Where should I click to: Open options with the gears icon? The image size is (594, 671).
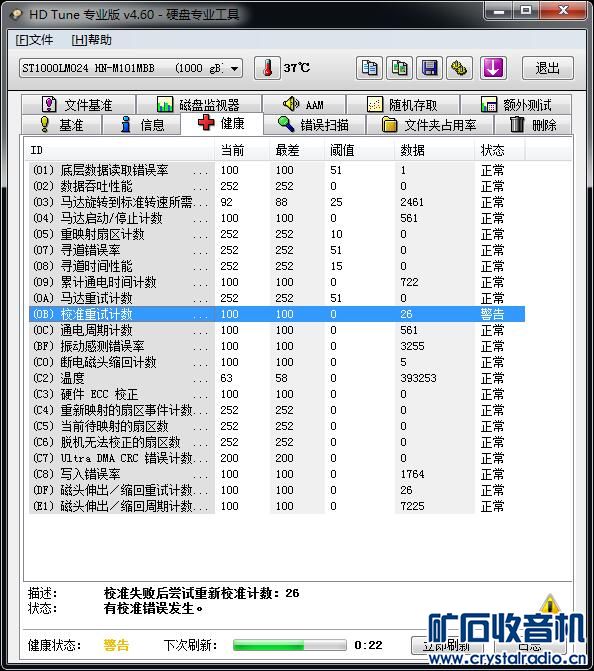[459, 68]
